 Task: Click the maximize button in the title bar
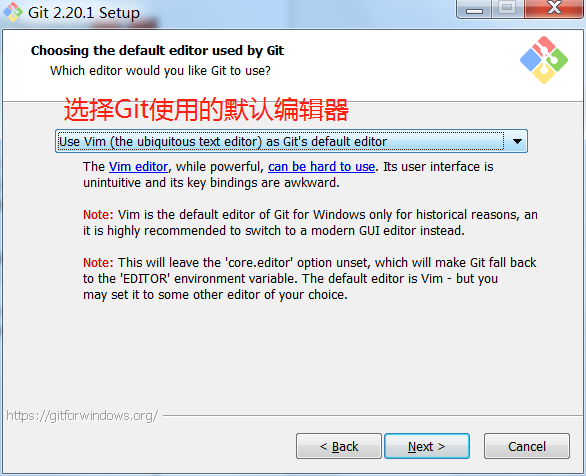[x=507, y=9]
